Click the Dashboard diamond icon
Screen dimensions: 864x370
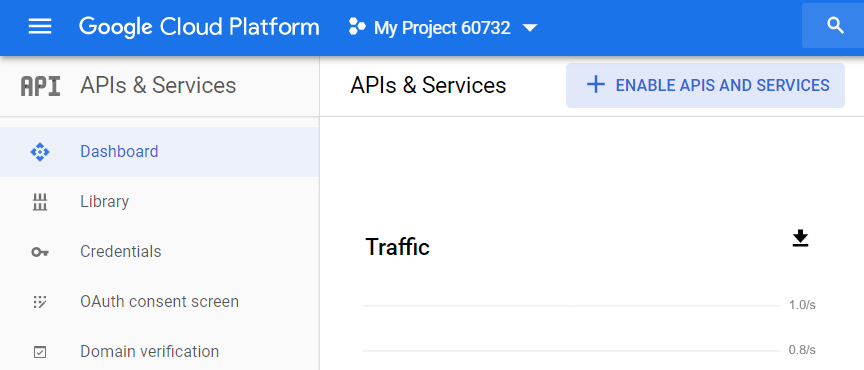(40, 152)
